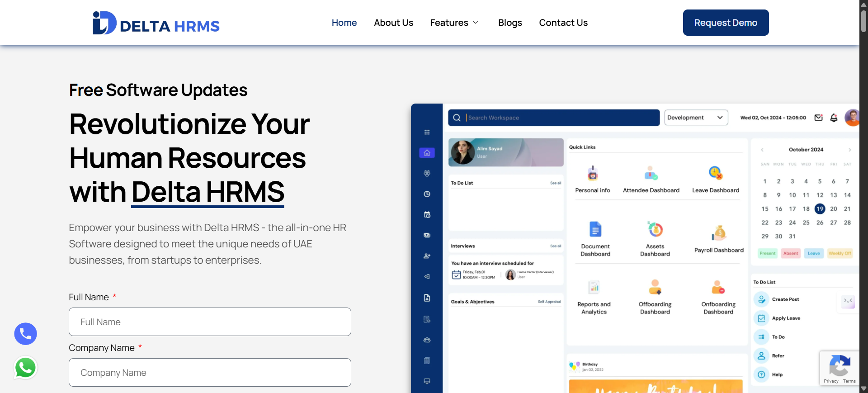Focus the Full Name input field
Image resolution: width=868 pixels, height=393 pixels.
coord(210,322)
